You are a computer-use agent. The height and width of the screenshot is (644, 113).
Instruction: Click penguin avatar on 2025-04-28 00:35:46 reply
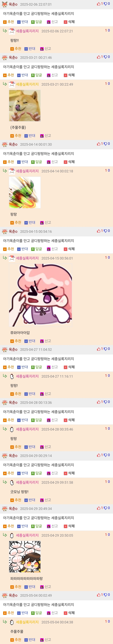coord(12,430)
